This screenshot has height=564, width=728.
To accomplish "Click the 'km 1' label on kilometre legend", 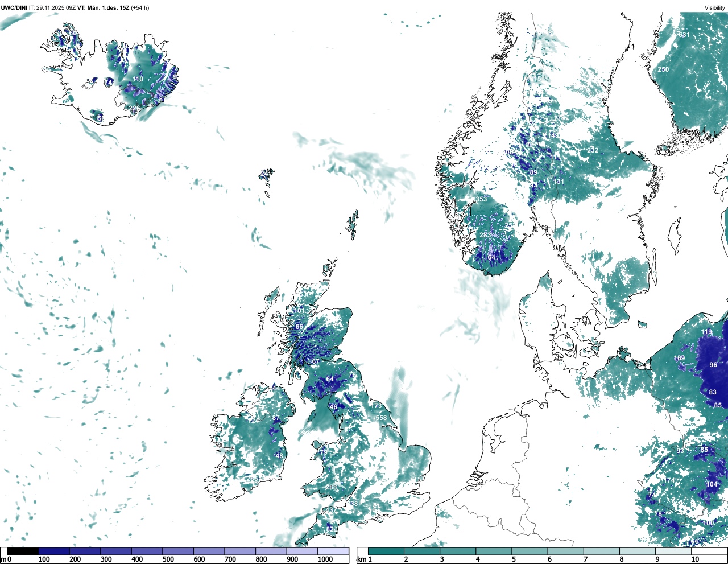I will pos(365,560).
